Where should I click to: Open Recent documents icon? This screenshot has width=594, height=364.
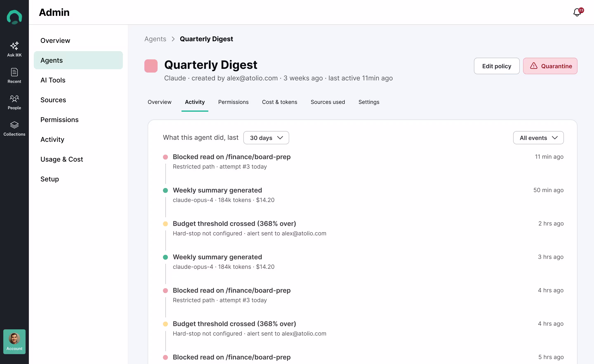click(x=14, y=72)
